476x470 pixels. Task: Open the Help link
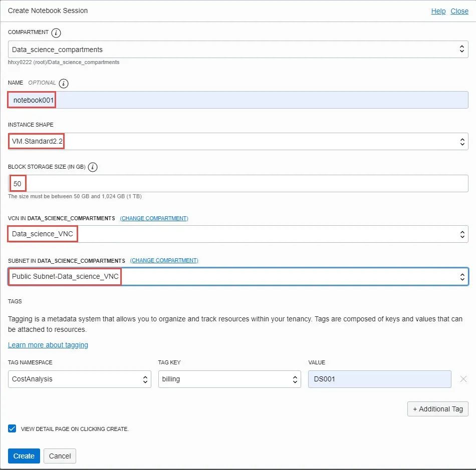(x=438, y=11)
